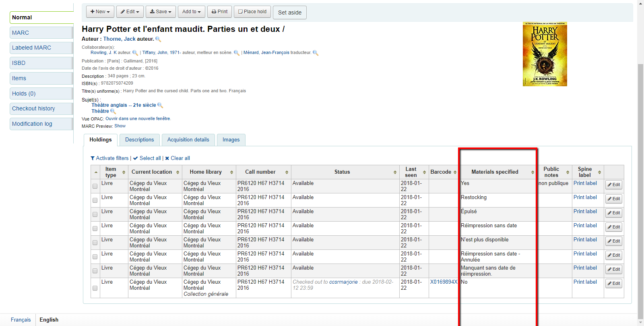The image size is (644, 326).
Task: Click the Activate filters funnel icon
Action: 93,158
